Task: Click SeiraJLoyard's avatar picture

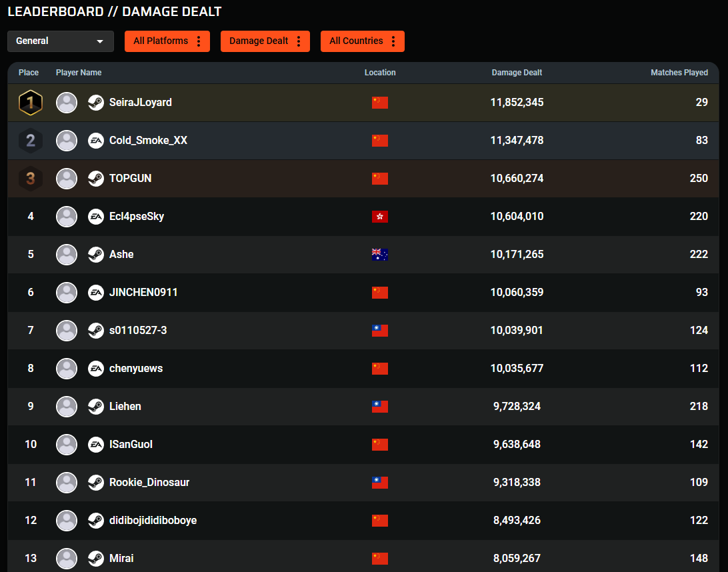Action: (67, 103)
